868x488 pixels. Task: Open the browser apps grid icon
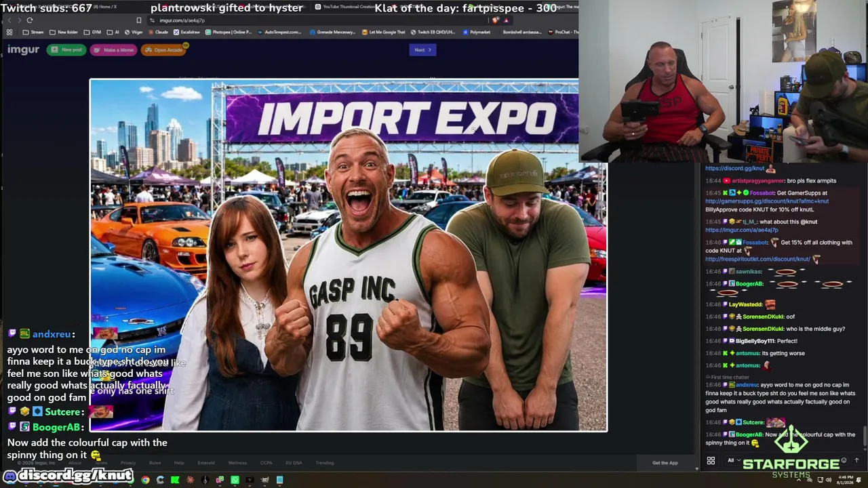9,32
